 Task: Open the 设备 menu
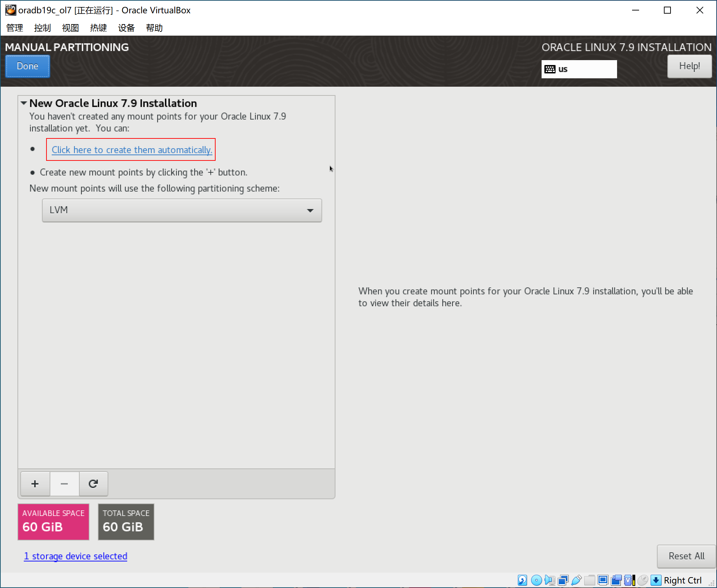coord(126,28)
